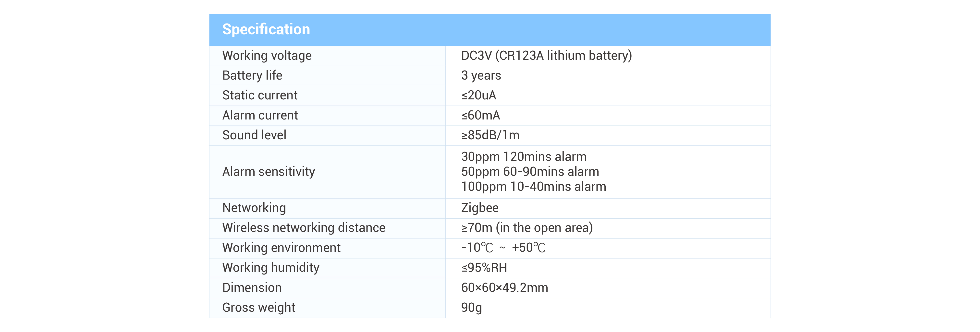Select the Alarm current label
This screenshot has width=980, height=332.
pos(260,116)
